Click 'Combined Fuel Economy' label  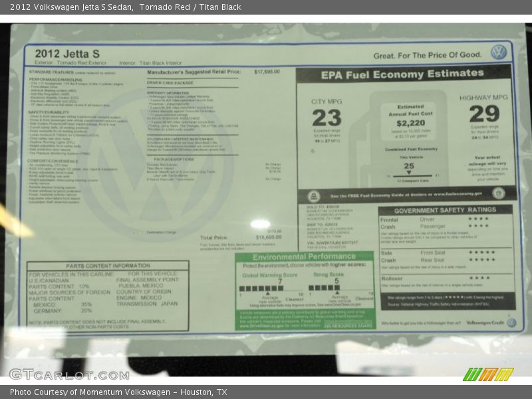(x=411, y=149)
